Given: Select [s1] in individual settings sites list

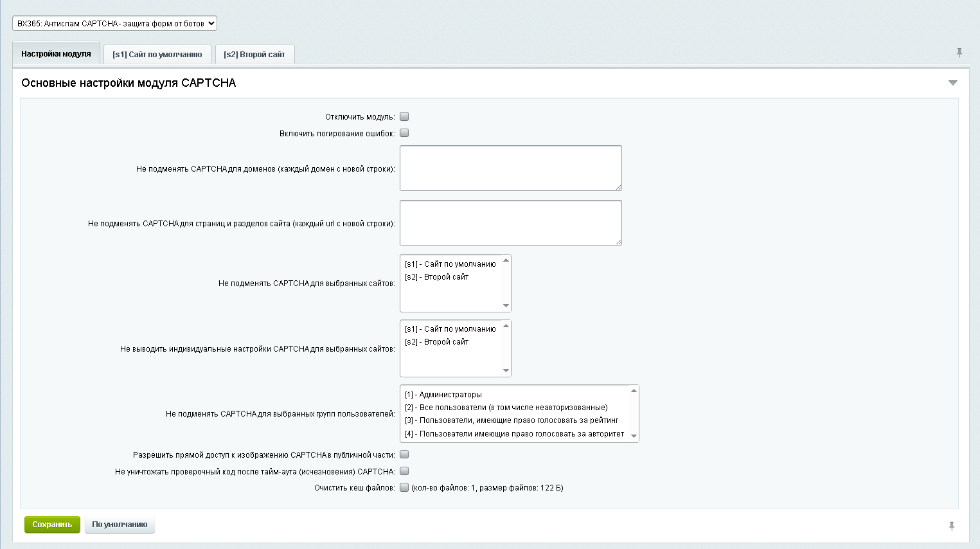Looking at the screenshot, I should [450, 329].
